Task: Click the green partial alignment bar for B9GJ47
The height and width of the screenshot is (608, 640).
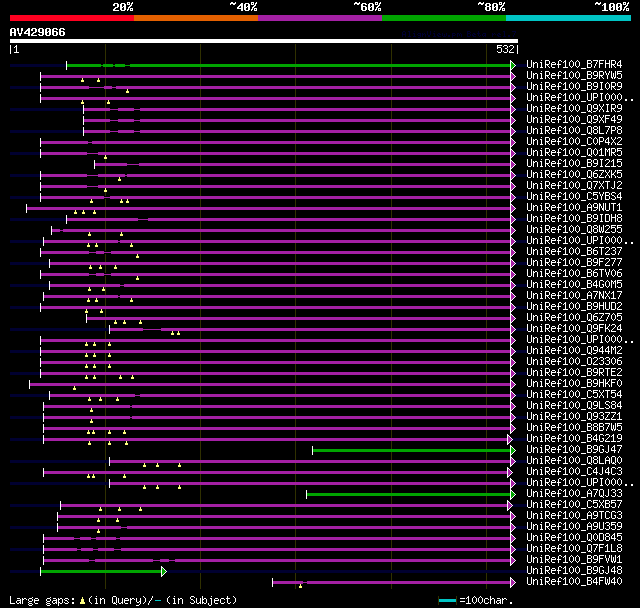Action: pyautogui.click(x=411, y=450)
